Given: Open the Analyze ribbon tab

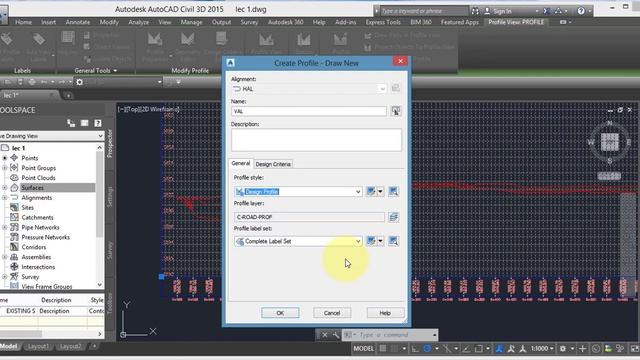Looking at the screenshot, I should coord(138,22).
